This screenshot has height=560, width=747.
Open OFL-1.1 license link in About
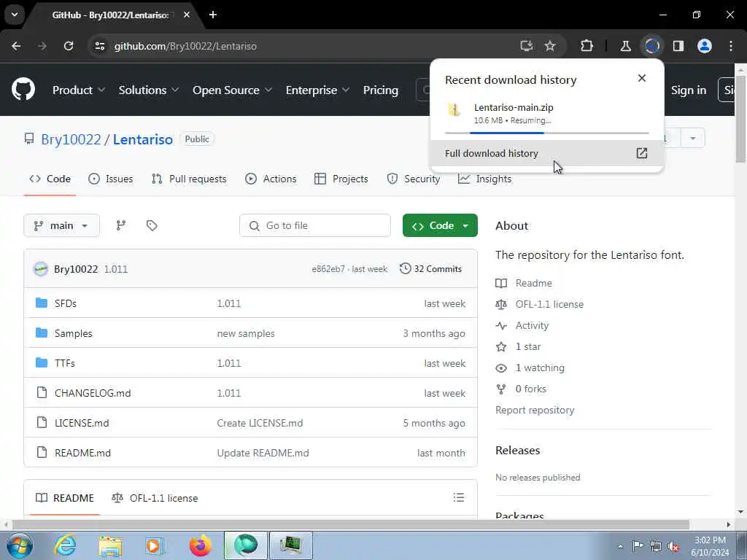[x=539, y=304]
